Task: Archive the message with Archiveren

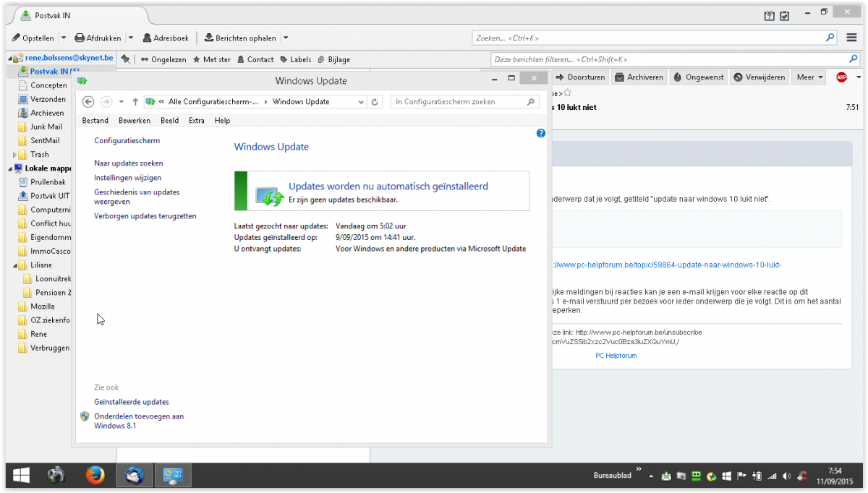Action: coord(639,77)
